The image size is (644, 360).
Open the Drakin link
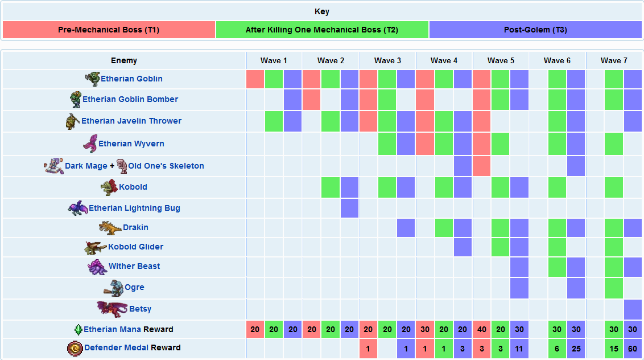[135, 227]
